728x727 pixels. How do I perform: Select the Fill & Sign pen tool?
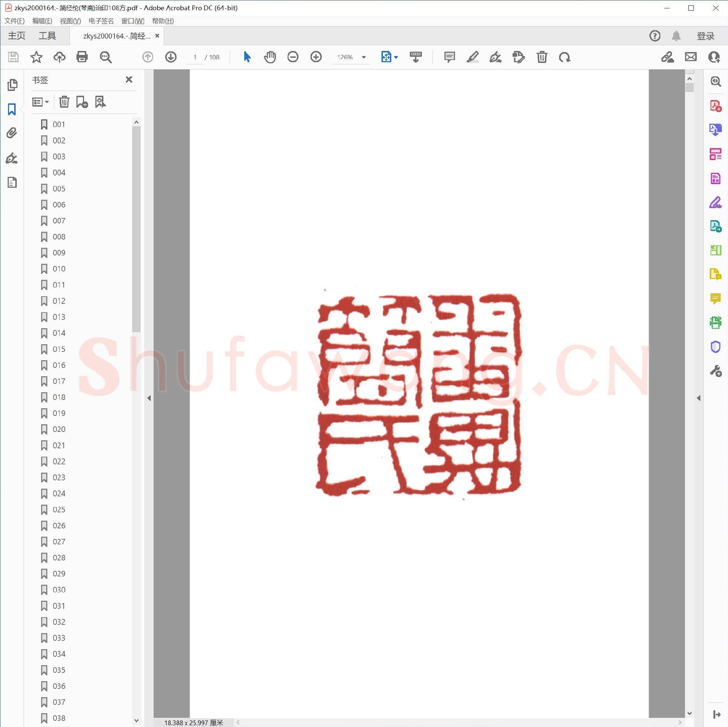click(495, 57)
